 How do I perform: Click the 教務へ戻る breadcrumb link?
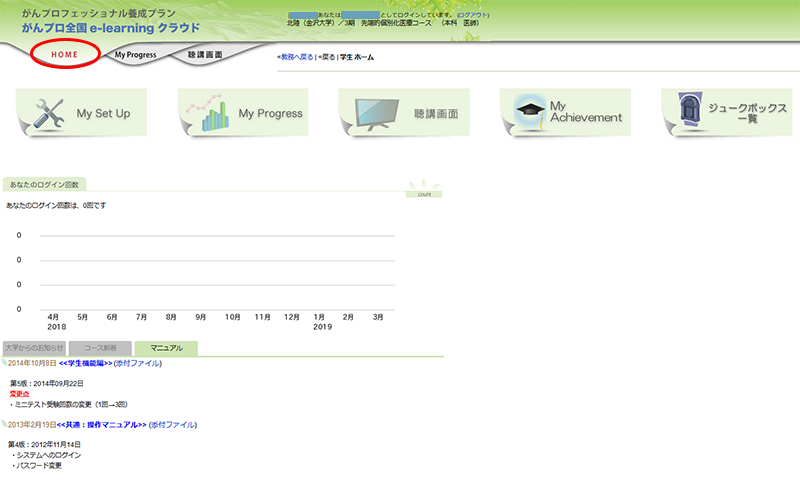click(296, 58)
